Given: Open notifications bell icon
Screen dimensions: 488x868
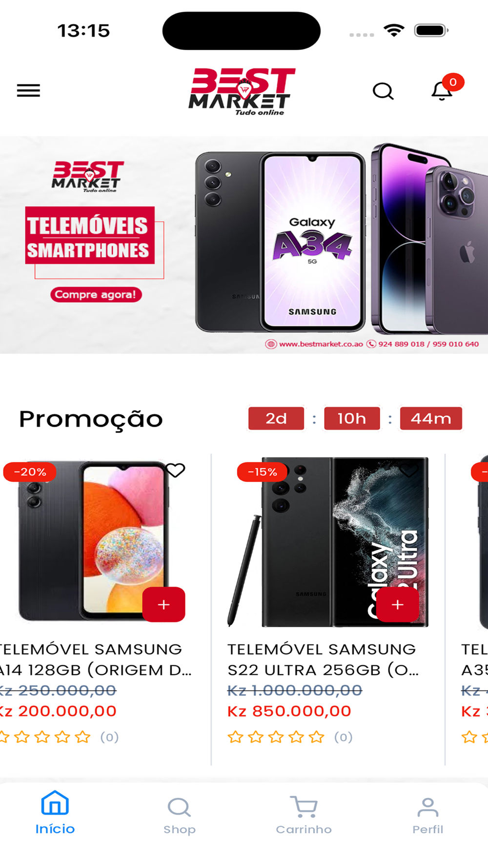Looking at the screenshot, I should [442, 91].
